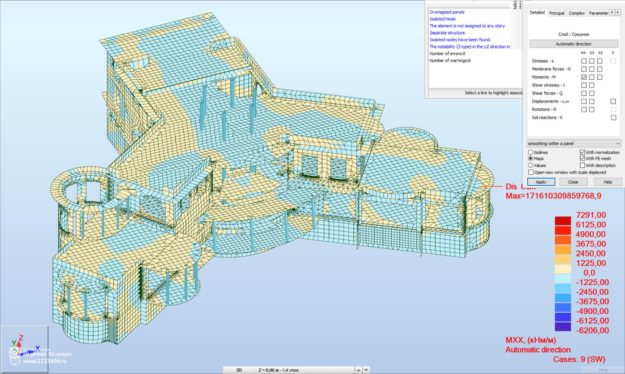Switch to the Principal tab
This screenshot has height=374, width=625.
pos(557,13)
